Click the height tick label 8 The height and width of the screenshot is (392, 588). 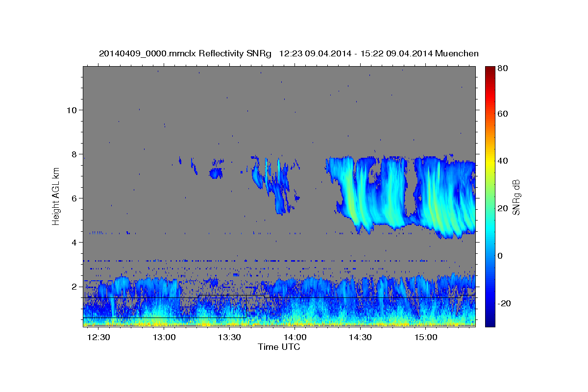74,154
